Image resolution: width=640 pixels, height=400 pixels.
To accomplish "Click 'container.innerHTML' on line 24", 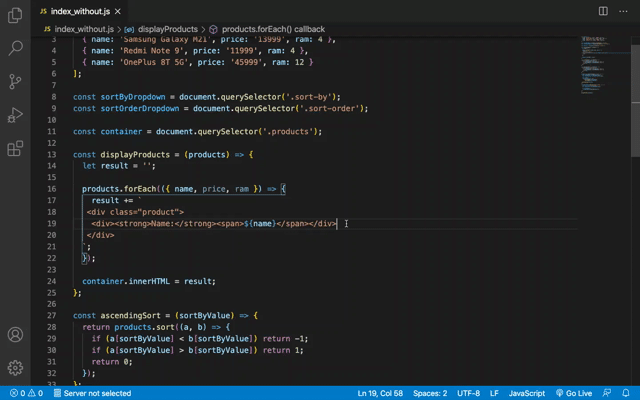I will [x=126, y=281].
